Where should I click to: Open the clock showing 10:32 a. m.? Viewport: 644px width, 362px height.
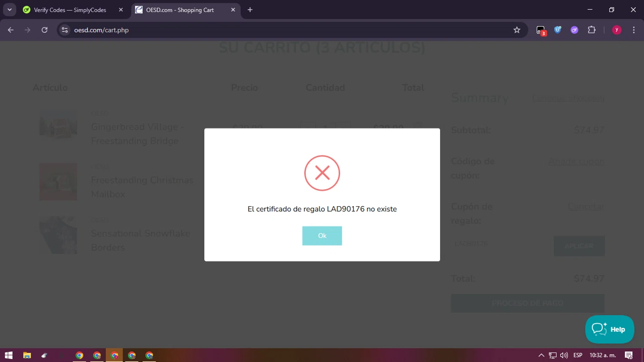click(x=603, y=355)
